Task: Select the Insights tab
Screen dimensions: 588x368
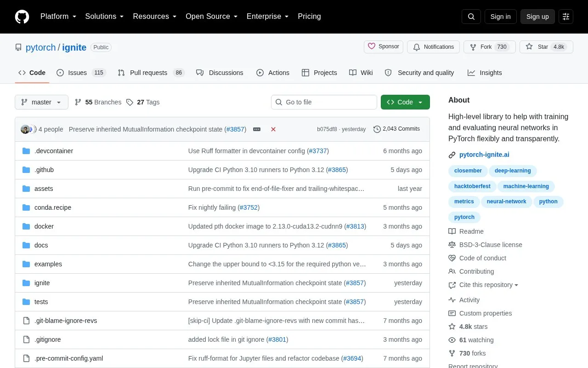Action: tap(485, 73)
